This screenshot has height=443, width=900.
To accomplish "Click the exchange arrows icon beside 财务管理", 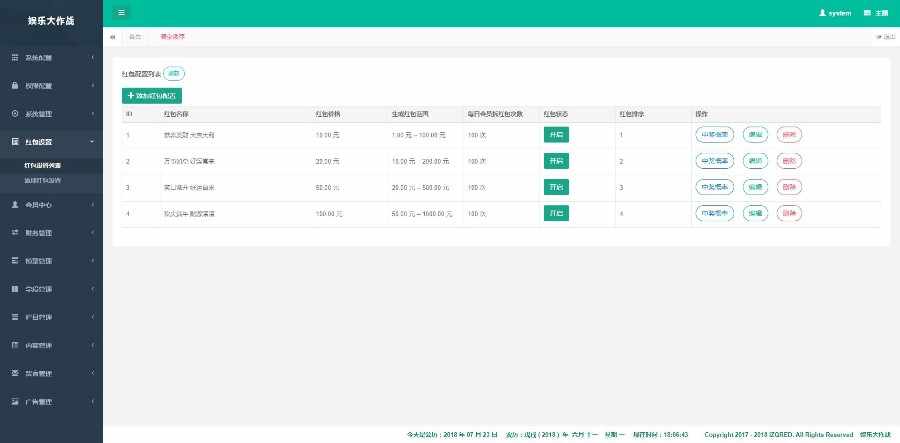I will click(15, 232).
